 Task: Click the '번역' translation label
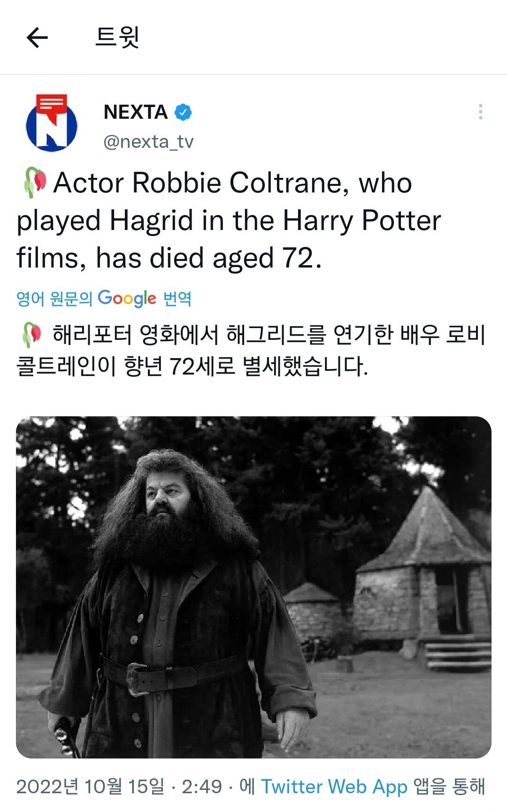coord(177,299)
